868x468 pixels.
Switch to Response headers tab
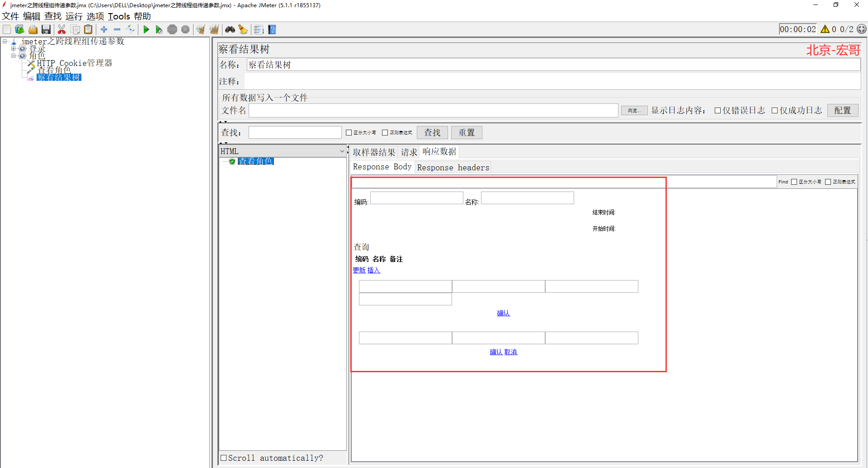453,168
